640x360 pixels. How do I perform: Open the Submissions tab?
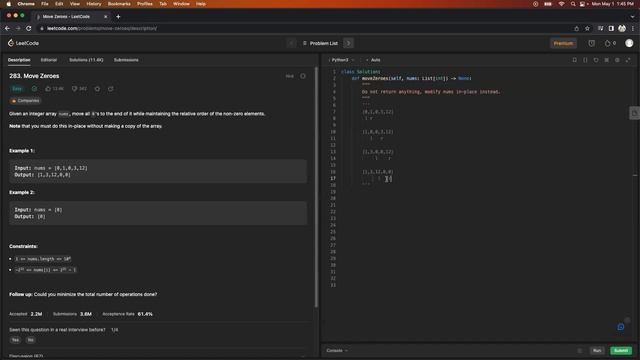point(126,60)
